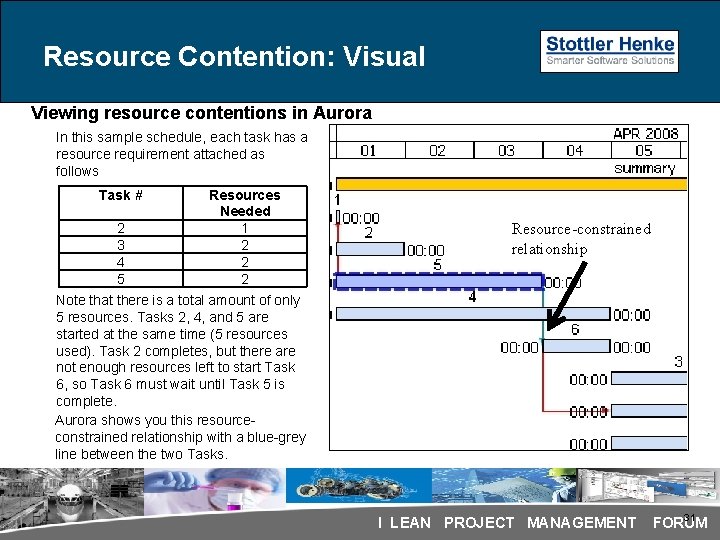The width and height of the screenshot is (720, 540).
Task: Click the resources value in the Task 3 row
Action: point(245,245)
